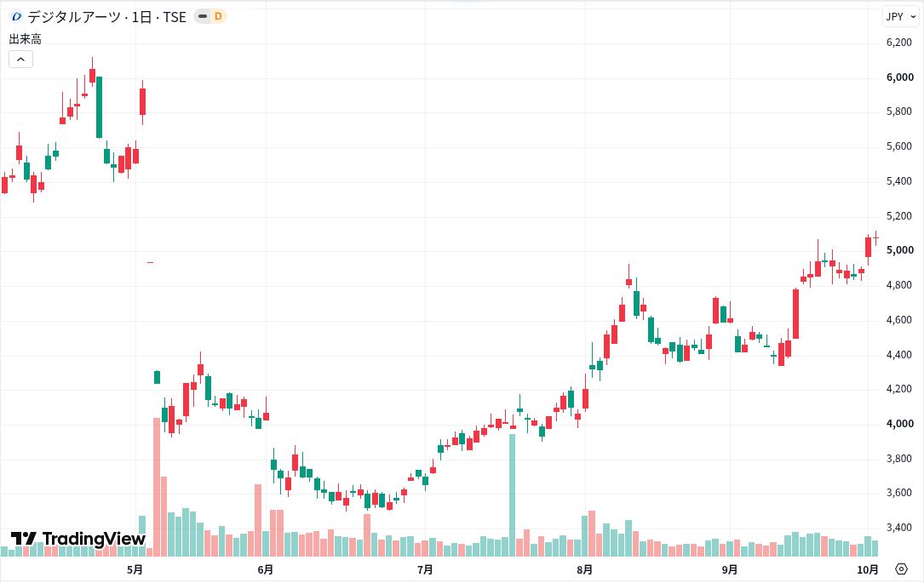The width and height of the screenshot is (924, 583).
Task: Select the 出来高 volume indicator label
Action: (25, 39)
